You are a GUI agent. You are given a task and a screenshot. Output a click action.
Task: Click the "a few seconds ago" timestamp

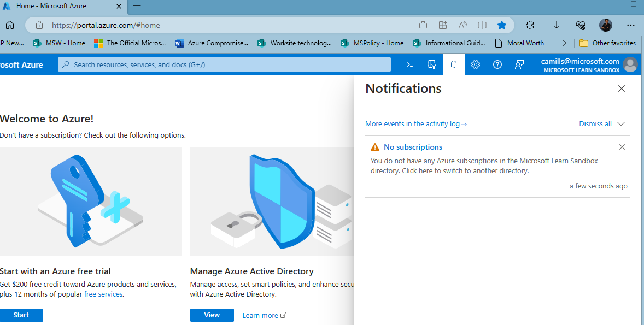click(x=599, y=186)
